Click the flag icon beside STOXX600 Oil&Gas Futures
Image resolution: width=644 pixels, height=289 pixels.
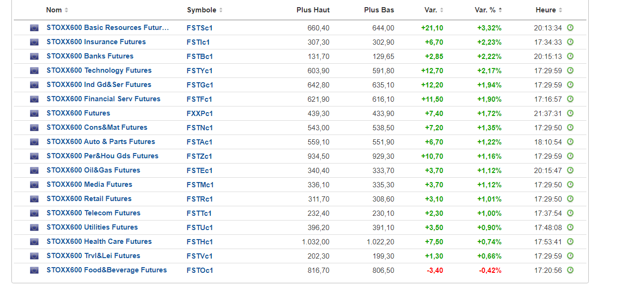click(34, 171)
